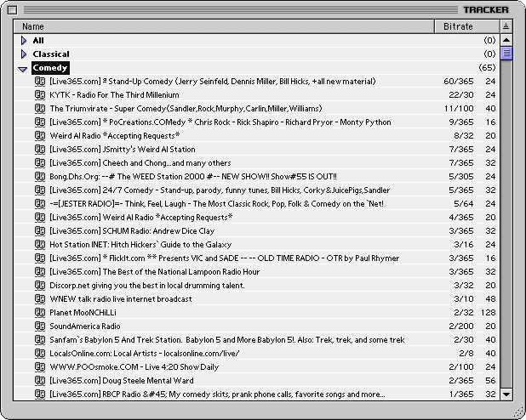Screen dimensions: 526x420
Task: Click the '11/100' listener count
Action: (x=459, y=109)
